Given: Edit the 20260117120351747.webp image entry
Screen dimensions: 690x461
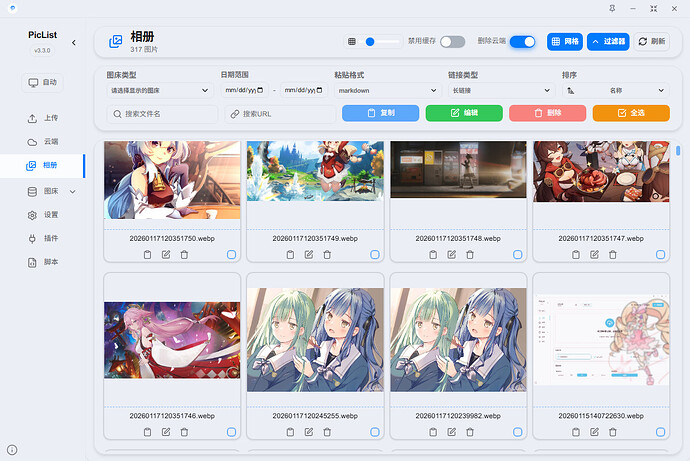Looking at the screenshot, I should tap(595, 255).
